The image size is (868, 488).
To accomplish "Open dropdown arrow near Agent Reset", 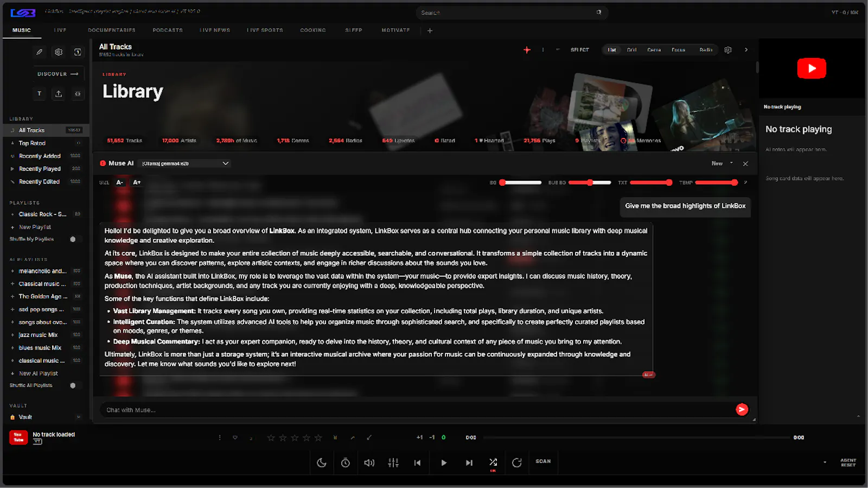I will coord(825,462).
